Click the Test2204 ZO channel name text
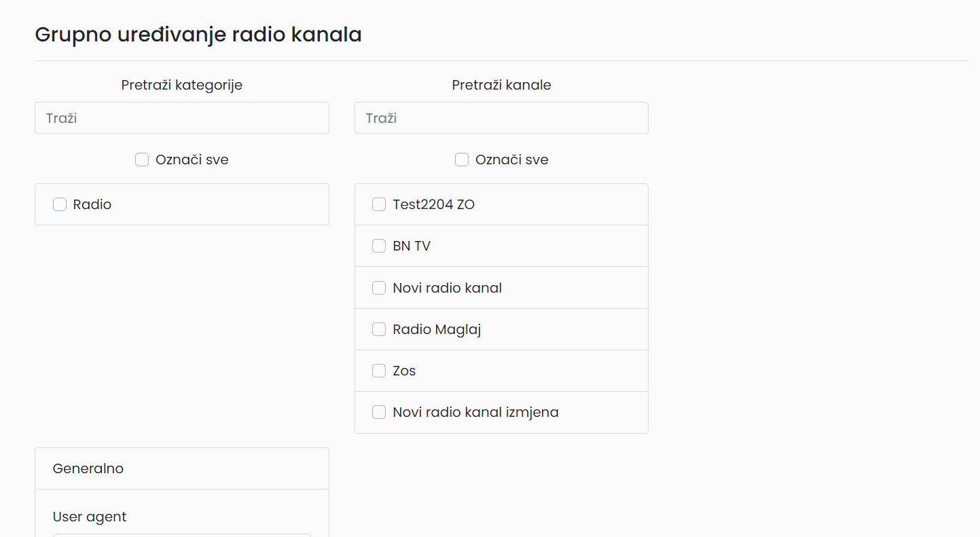Viewport: 980px width, 537px height. point(433,204)
